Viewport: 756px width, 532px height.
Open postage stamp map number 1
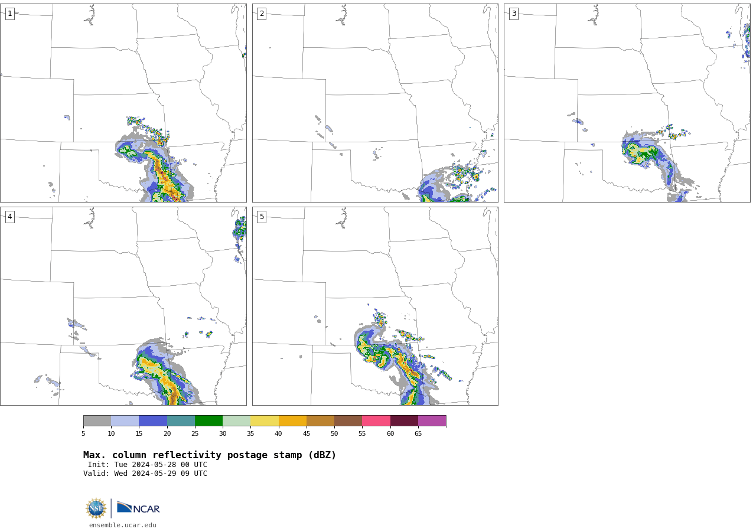123,103
